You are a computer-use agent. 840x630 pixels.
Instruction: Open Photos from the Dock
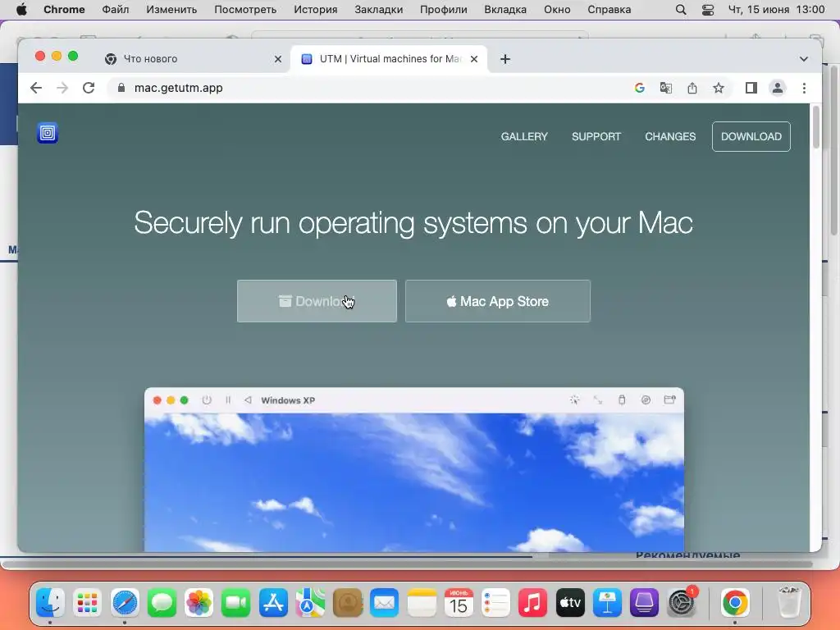click(199, 603)
